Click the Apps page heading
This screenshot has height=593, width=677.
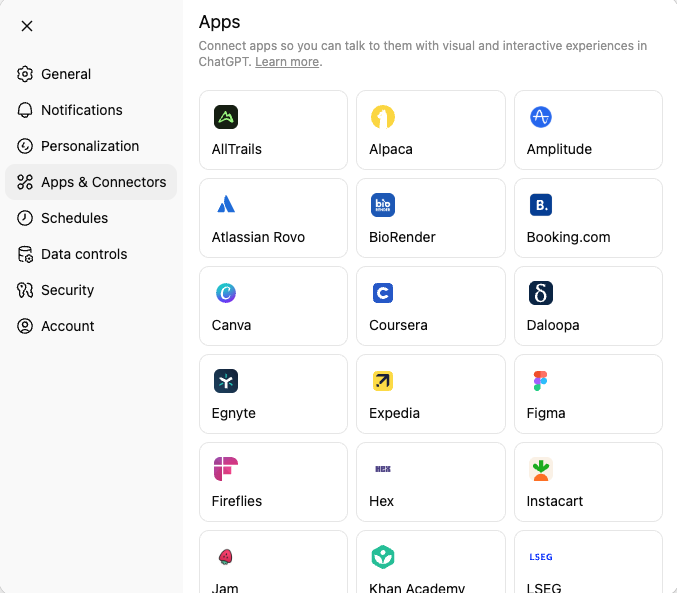219,22
